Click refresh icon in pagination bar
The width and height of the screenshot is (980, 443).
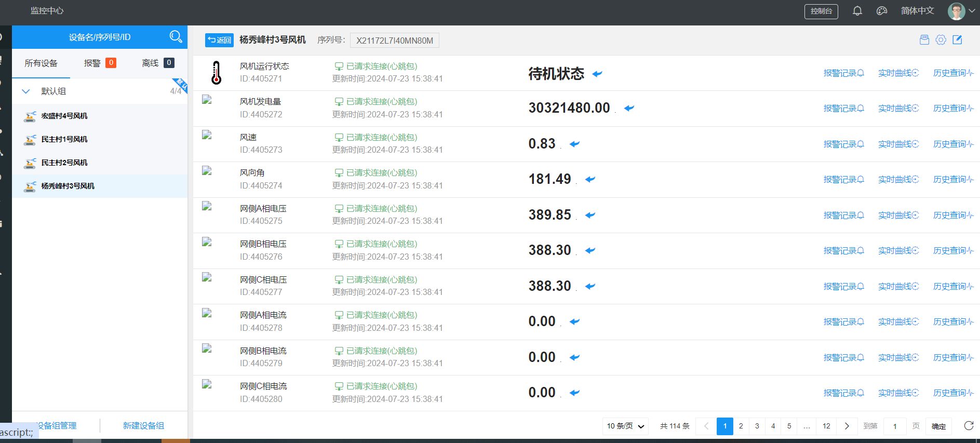pos(969,426)
